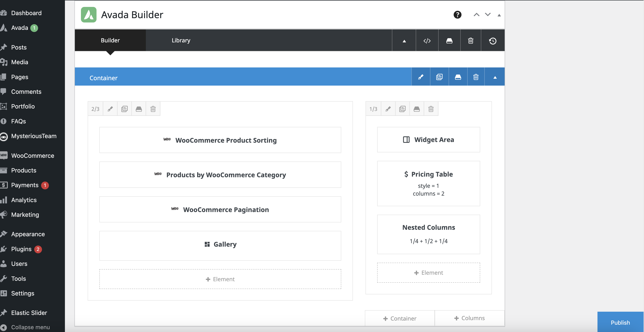The width and height of the screenshot is (644, 332).
Task: Switch to the Library tab
Action: pyautogui.click(x=181, y=40)
